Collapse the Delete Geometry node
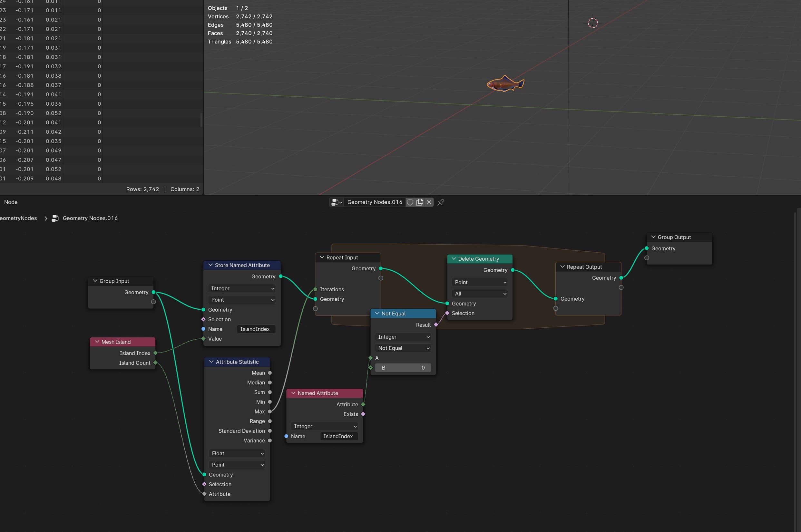The width and height of the screenshot is (801, 532). tap(454, 259)
